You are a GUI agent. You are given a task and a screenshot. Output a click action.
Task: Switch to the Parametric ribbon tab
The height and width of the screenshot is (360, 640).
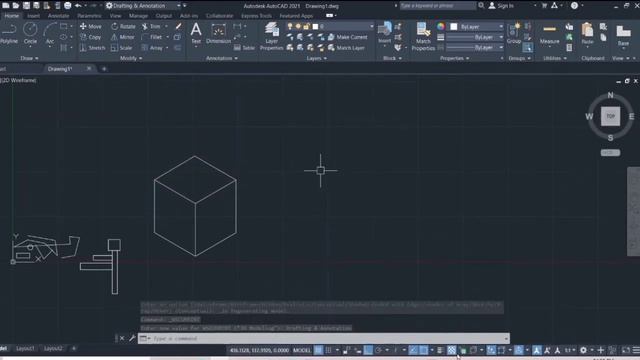89,16
